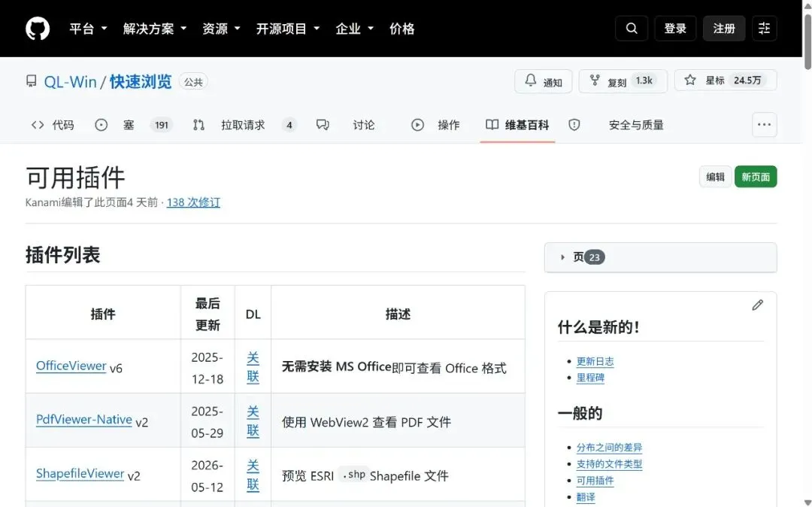Click the bell notification icon
Image resolution: width=812 pixels, height=507 pixels.
click(530, 80)
